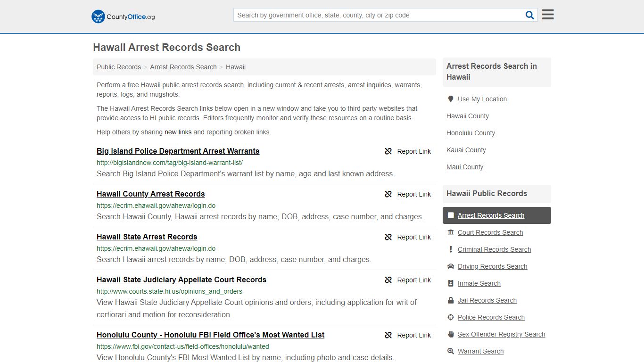Click the inmate badge icon
The width and height of the screenshot is (644, 362).
(x=451, y=283)
